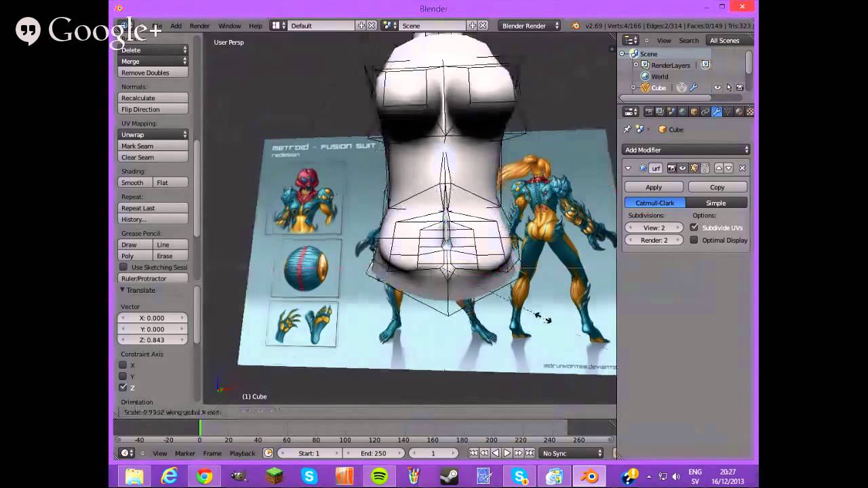This screenshot has height=488, width=868.
Task: Open the Merge dropdown
Action: click(x=153, y=61)
